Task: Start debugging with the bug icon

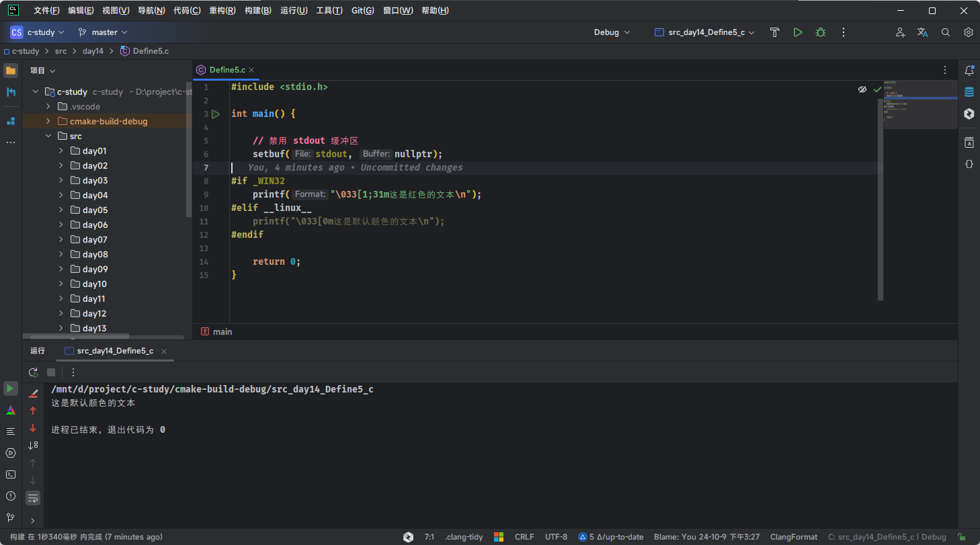Action: pyautogui.click(x=821, y=32)
